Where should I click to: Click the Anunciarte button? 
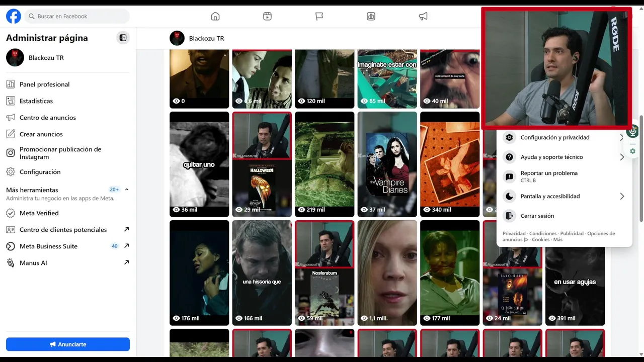point(68,344)
